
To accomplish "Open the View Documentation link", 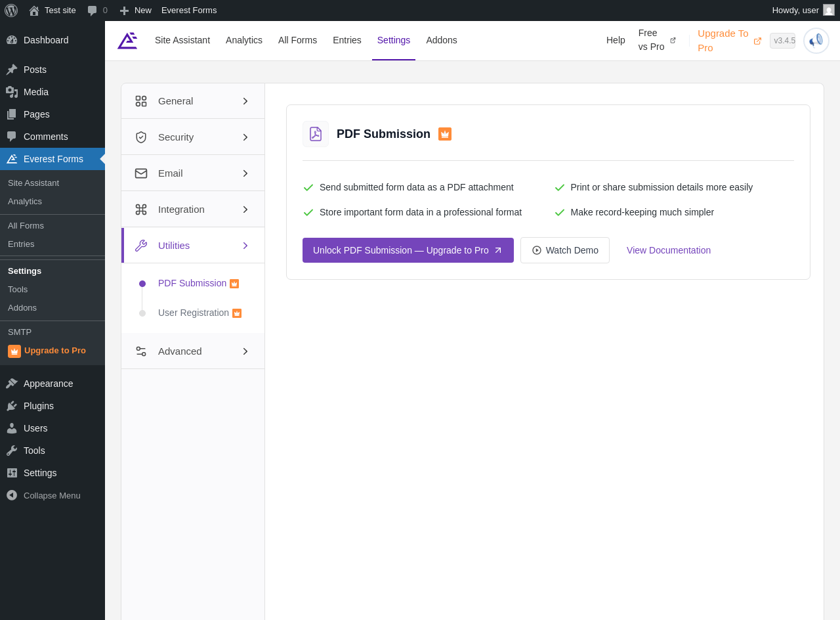I will [669, 250].
